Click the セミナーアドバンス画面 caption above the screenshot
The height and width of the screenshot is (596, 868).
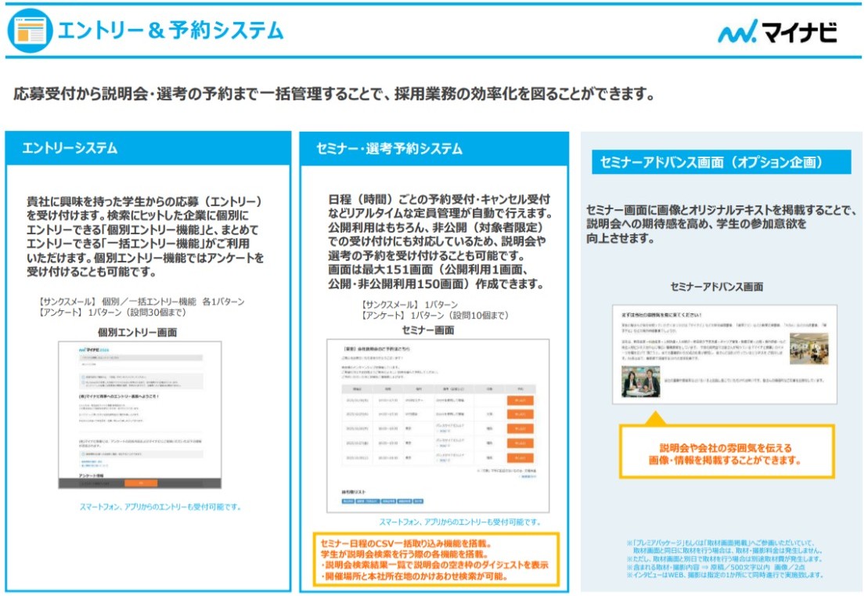(x=717, y=287)
